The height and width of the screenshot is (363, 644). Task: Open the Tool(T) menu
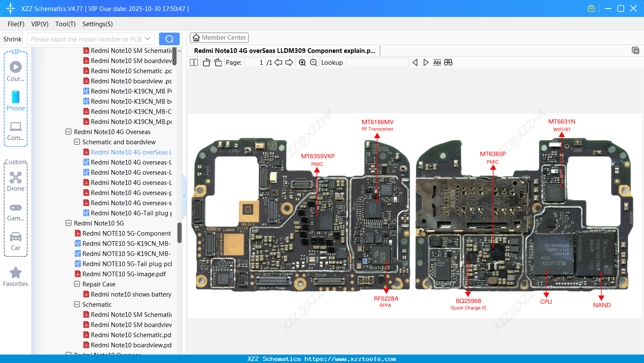[65, 24]
